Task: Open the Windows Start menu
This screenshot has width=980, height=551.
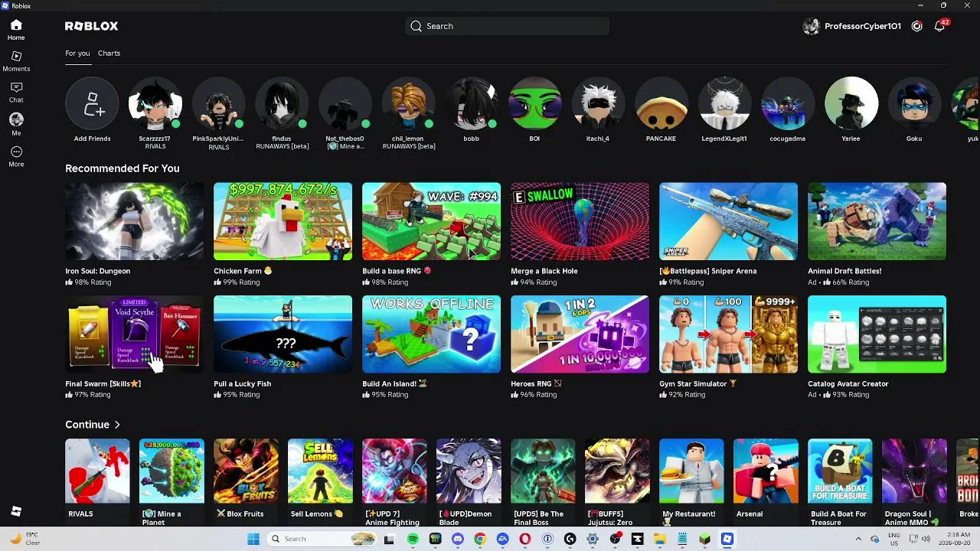Action: tap(253, 539)
